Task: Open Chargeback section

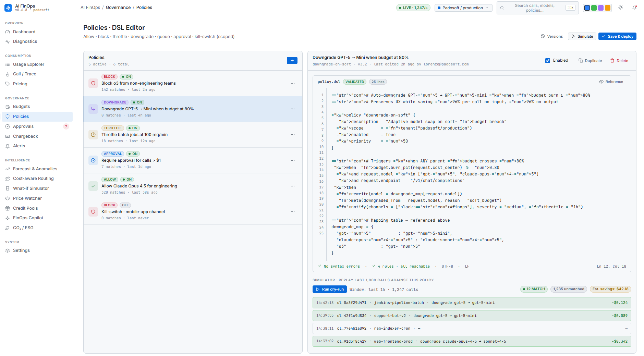Action: tap(37, 136)
